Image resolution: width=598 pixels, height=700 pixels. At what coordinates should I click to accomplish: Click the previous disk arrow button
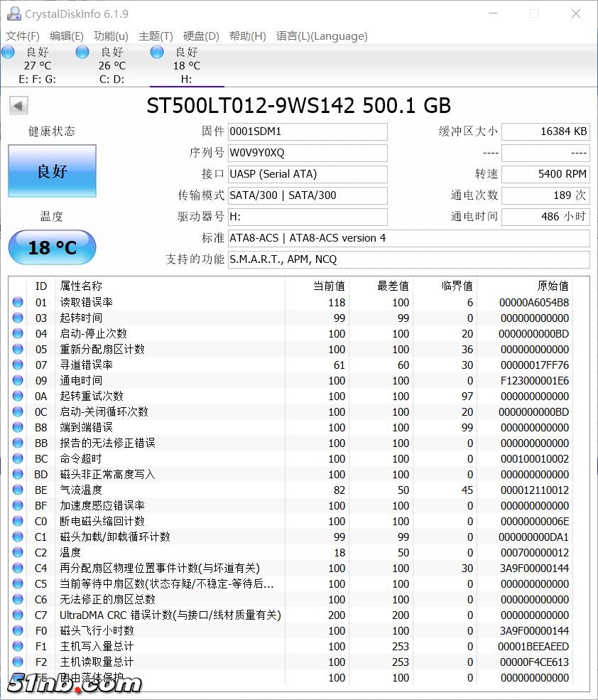tap(18, 106)
